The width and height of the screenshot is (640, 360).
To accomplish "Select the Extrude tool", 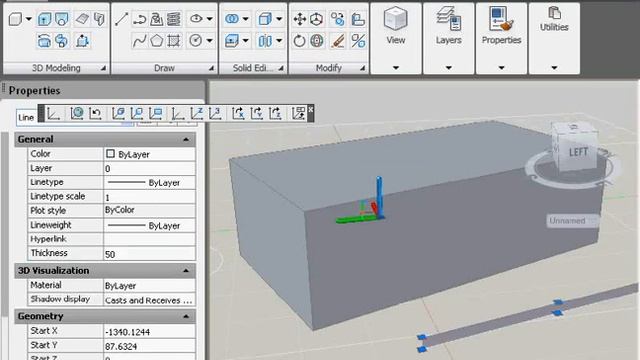I will point(44,19).
